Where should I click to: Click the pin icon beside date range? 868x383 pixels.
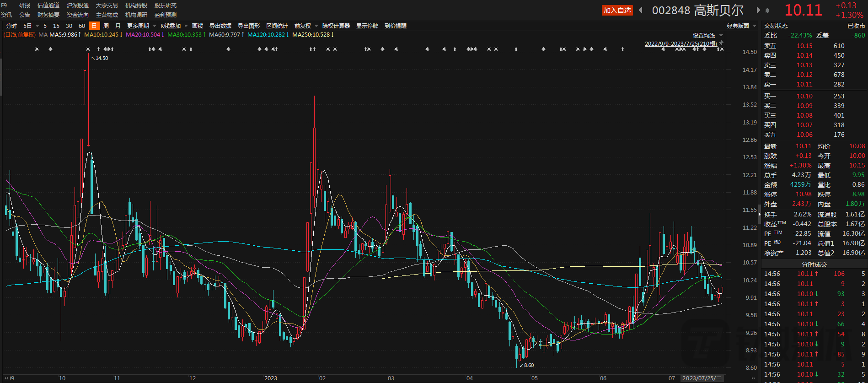(721, 43)
